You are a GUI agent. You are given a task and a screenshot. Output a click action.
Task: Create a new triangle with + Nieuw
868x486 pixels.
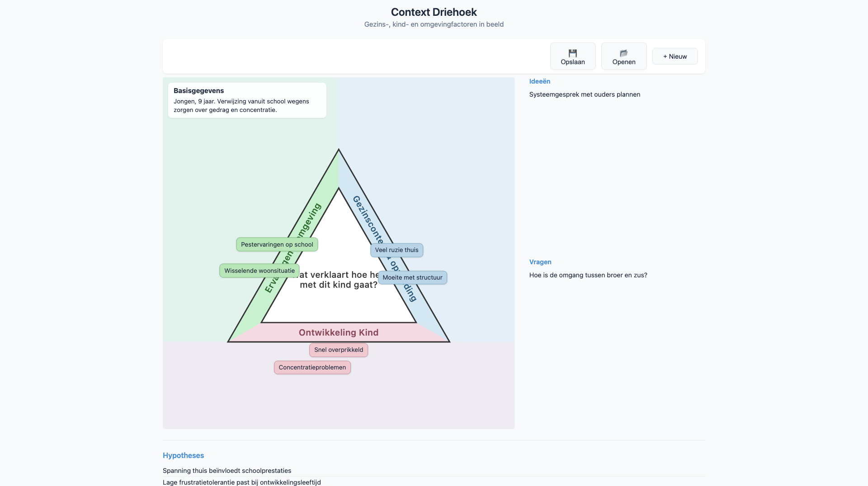tap(675, 56)
